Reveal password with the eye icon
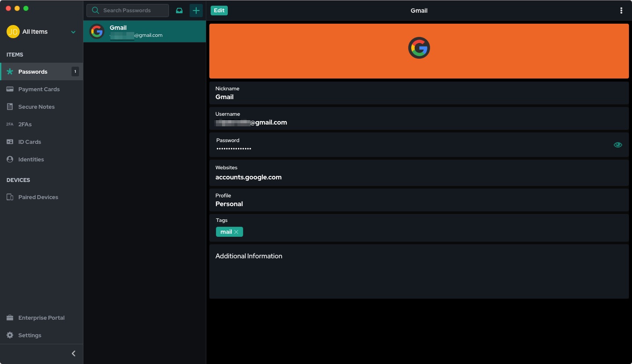This screenshot has width=632, height=364. tap(618, 145)
